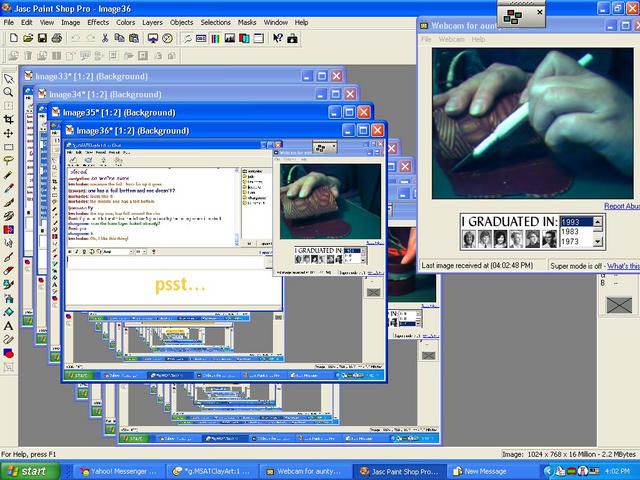Select the rectangular Selection tool
The image size is (640, 480).
point(9,147)
